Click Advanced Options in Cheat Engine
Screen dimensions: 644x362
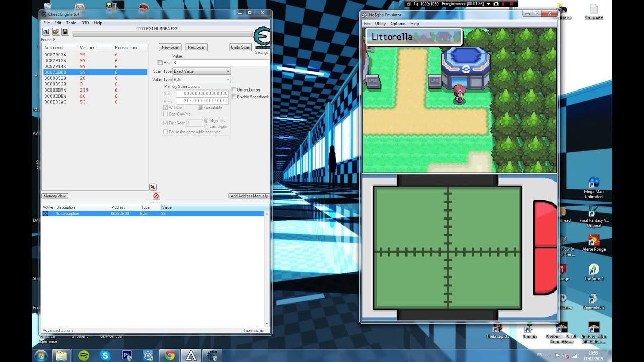point(58,330)
